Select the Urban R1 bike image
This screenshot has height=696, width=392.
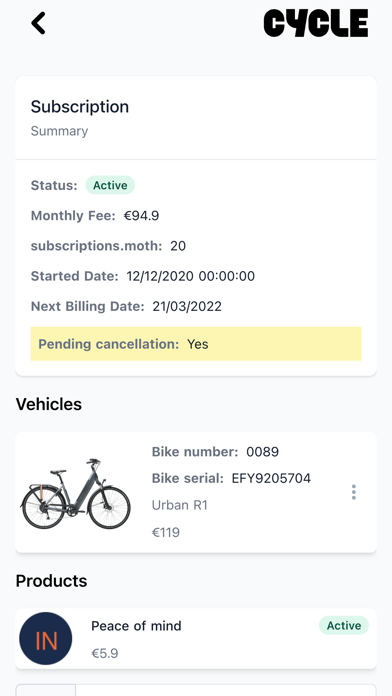coord(75,494)
